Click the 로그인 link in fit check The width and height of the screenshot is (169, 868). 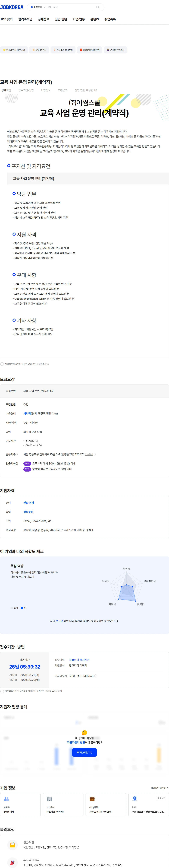(59, 621)
